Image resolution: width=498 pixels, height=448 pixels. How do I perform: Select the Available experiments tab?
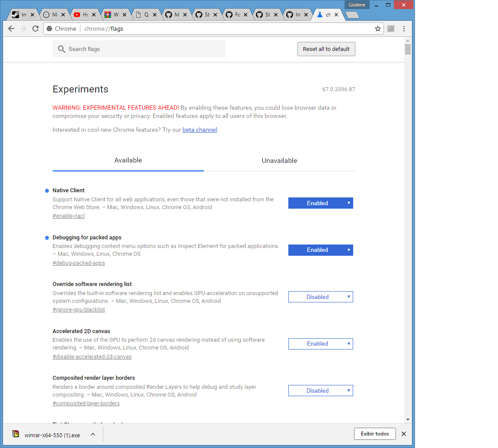coord(128,160)
